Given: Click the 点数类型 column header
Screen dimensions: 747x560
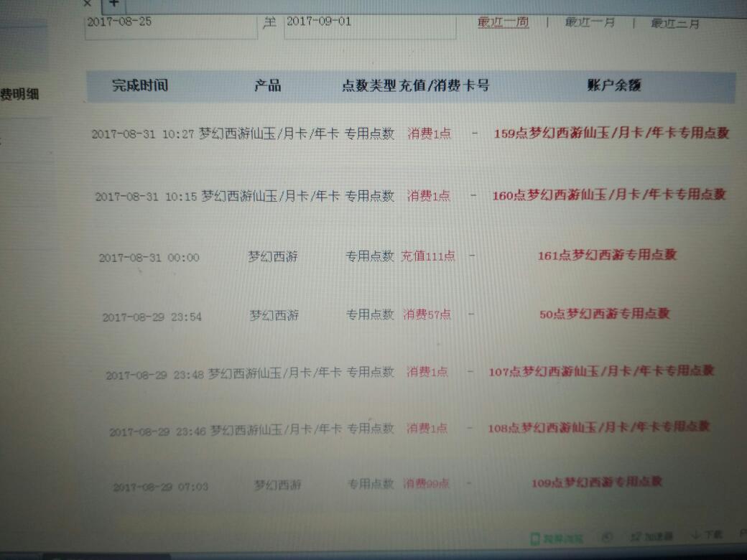Looking at the screenshot, I should [369, 85].
